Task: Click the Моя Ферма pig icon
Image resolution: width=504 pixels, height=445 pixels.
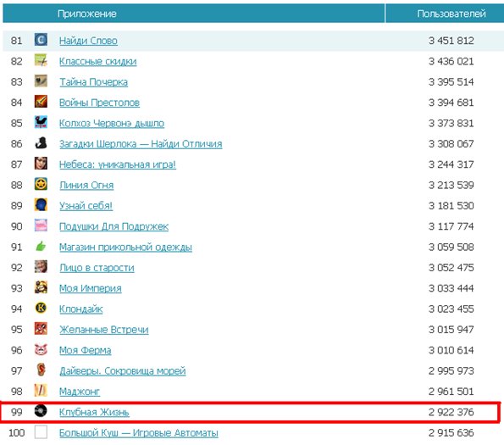Action: point(41,349)
